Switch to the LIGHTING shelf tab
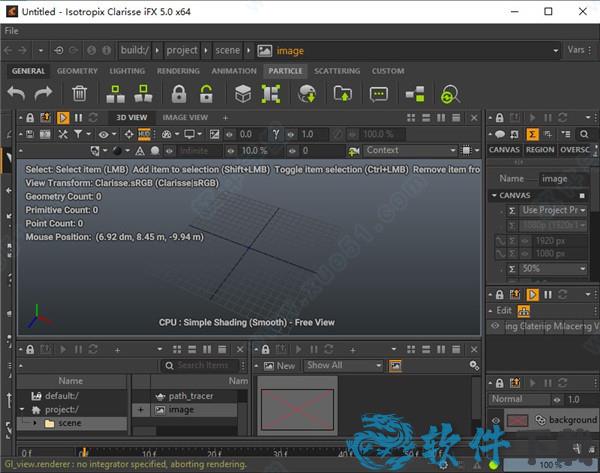This screenshot has height=473, width=600. pos(127,71)
